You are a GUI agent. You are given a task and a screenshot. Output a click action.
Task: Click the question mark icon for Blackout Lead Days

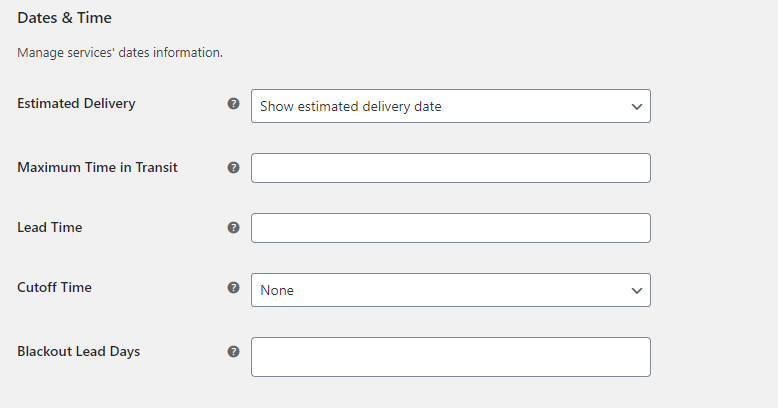pyautogui.click(x=233, y=352)
